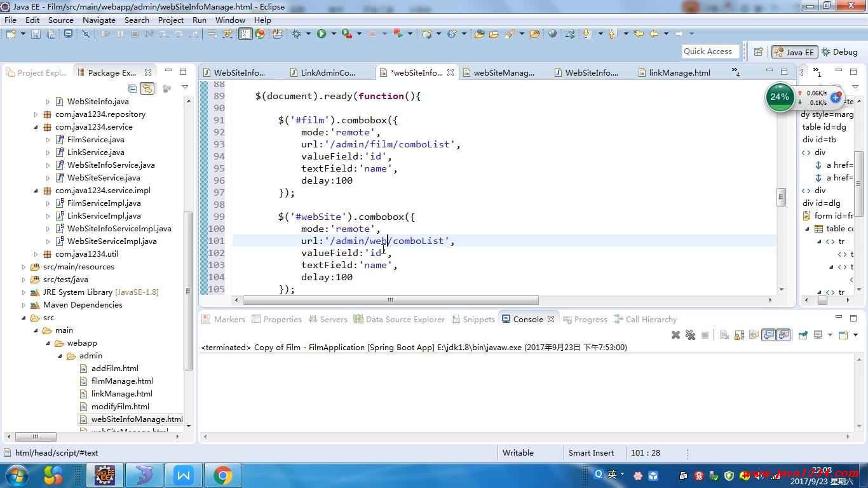Select filmManage.html in admin folder
Image resolution: width=868 pixels, height=488 pixels.
122,381
